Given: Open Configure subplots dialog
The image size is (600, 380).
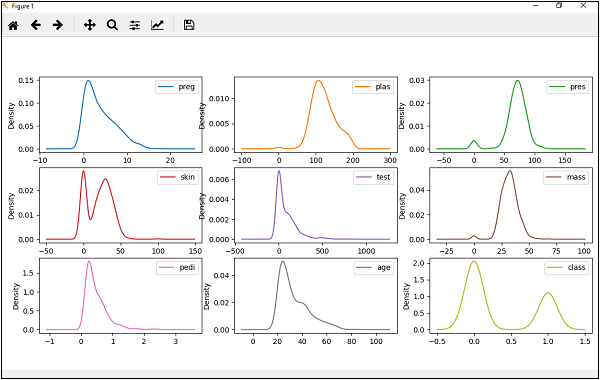Looking at the screenshot, I should [x=135, y=26].
